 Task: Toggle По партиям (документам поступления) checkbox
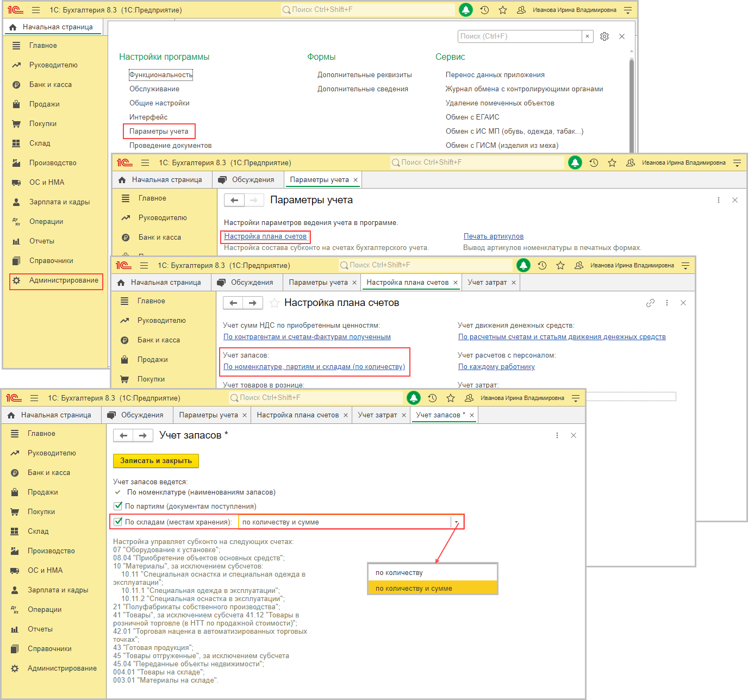(x=118, y=506)
